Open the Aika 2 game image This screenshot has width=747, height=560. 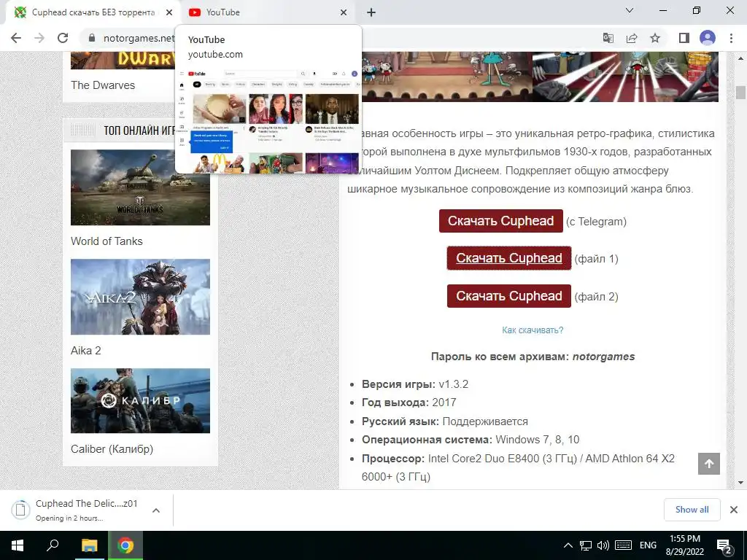click(140, 297)
